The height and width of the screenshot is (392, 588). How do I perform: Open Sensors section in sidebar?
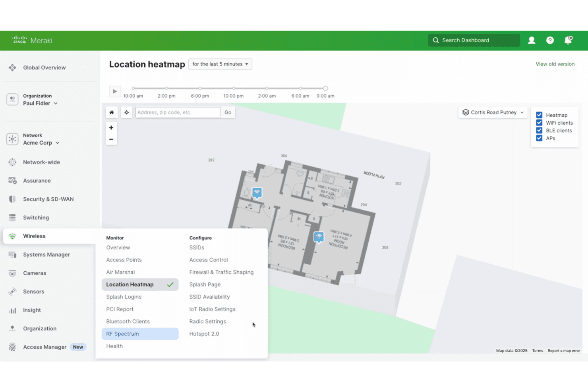[33, 292]
